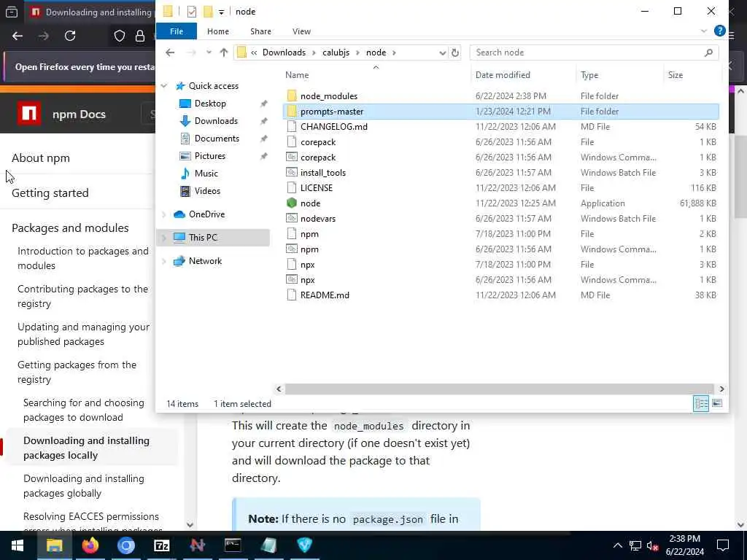
Task: Select the install_tools batch file
Action: [x=323, y=173]
